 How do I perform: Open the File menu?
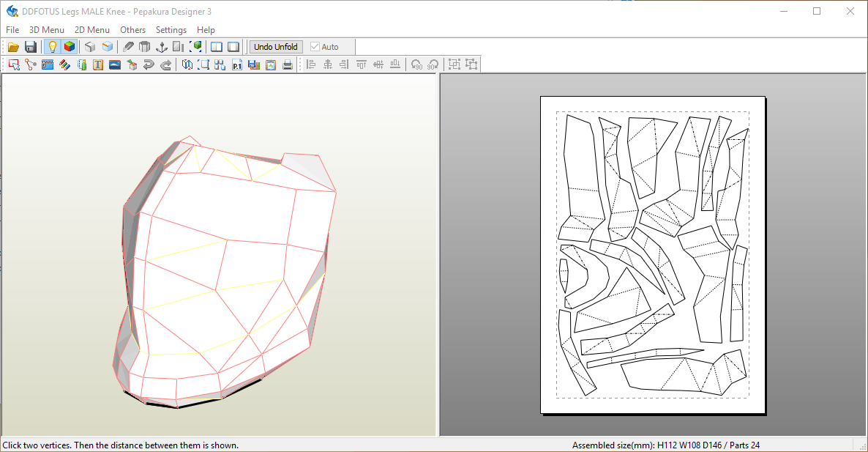click(12, 30)
